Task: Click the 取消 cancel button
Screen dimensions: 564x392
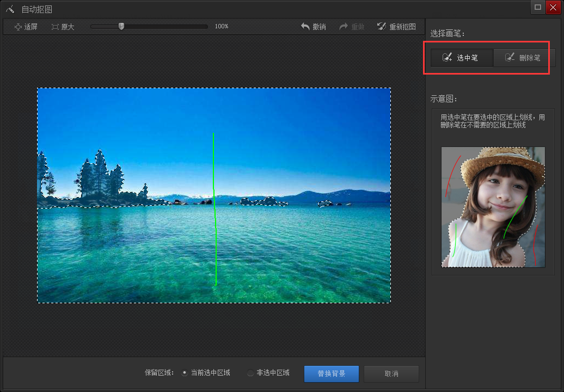Action: (391, 373)
